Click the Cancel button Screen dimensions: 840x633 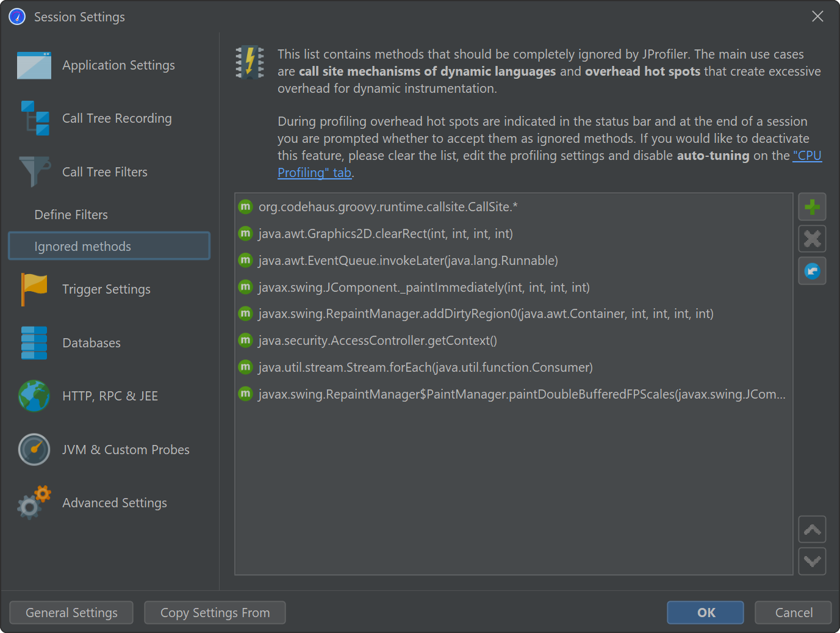tap(793, 612)
